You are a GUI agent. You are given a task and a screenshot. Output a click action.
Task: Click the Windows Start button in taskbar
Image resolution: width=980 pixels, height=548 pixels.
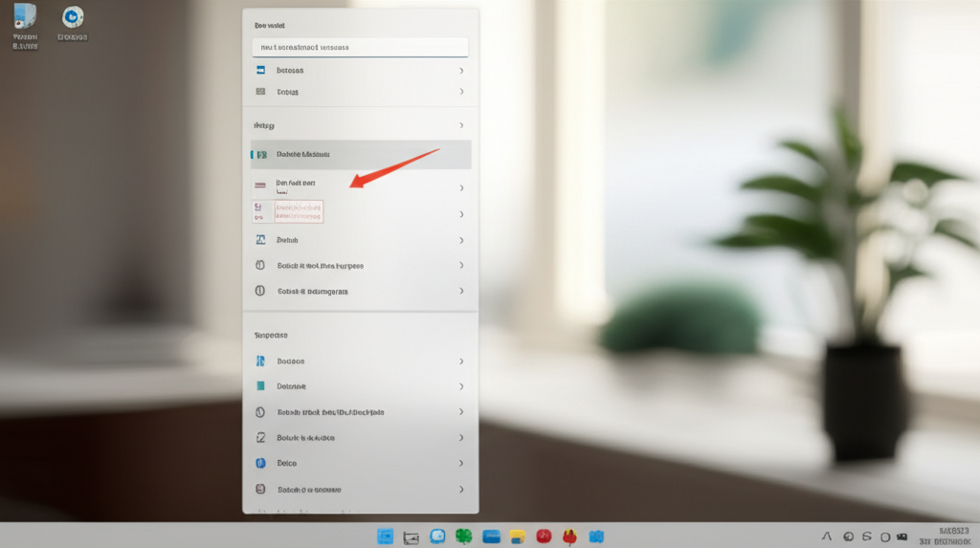pos(386,537)
